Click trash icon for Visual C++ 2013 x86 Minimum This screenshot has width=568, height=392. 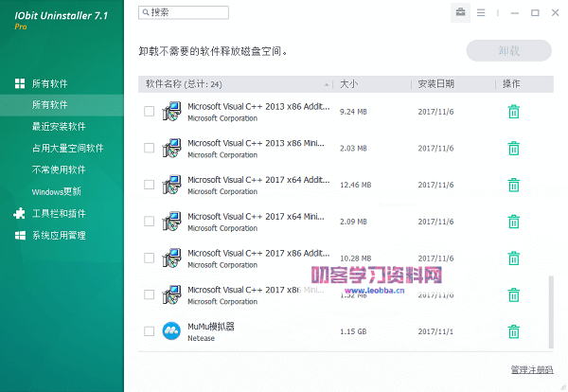[x=514, y=148]
